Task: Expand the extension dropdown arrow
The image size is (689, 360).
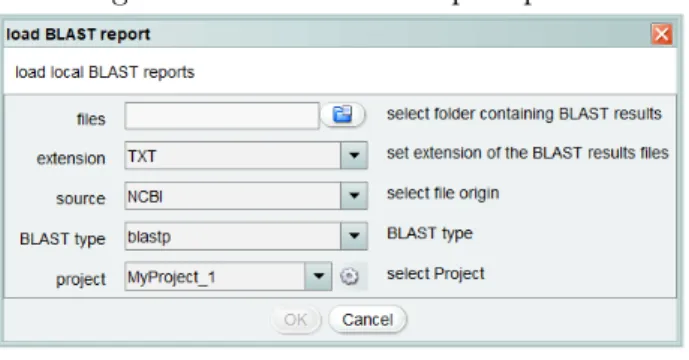Action: point(354,155)
